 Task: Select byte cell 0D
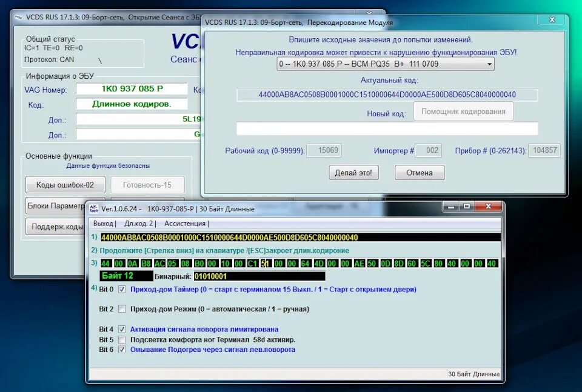click(x=386, y=264)
